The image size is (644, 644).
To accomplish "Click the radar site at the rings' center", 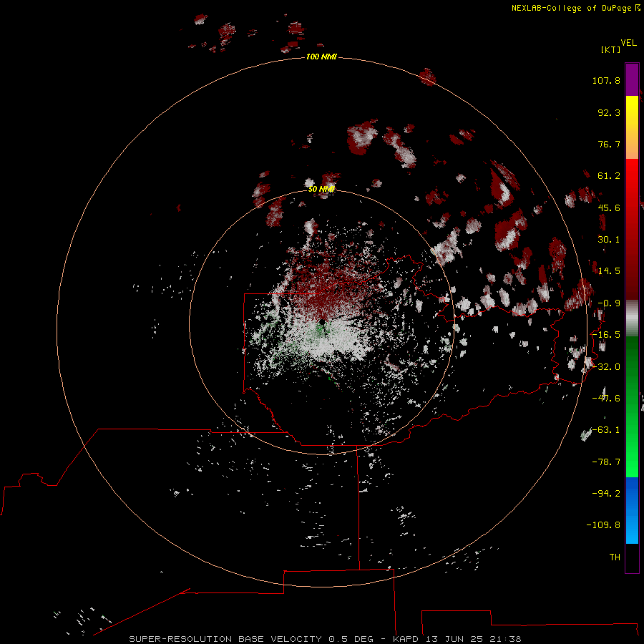I will 323,321.
